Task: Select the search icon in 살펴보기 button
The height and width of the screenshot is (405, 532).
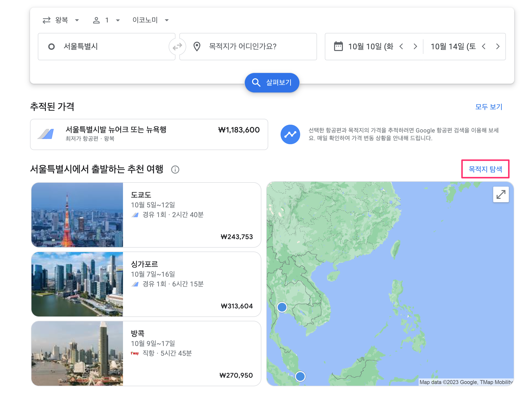Action: point(256,82)
